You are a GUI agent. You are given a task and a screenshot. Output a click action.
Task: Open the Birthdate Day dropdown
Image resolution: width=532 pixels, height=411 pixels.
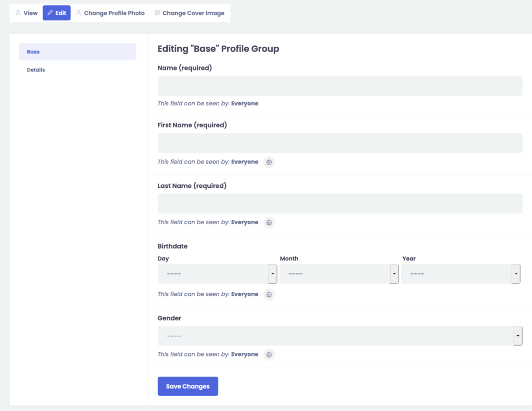coord(217,274)
